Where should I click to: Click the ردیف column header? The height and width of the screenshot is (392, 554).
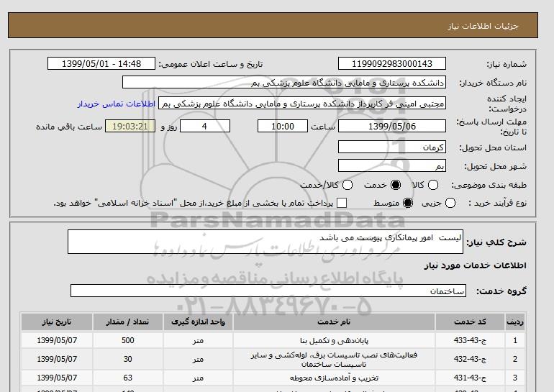click(x=514, y=322)
